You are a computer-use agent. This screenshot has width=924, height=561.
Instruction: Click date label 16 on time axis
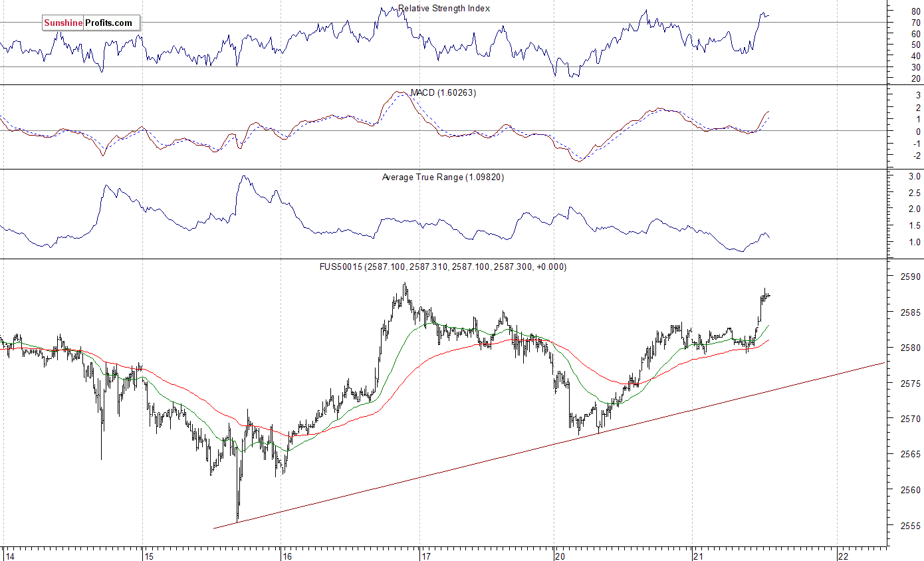287,556
